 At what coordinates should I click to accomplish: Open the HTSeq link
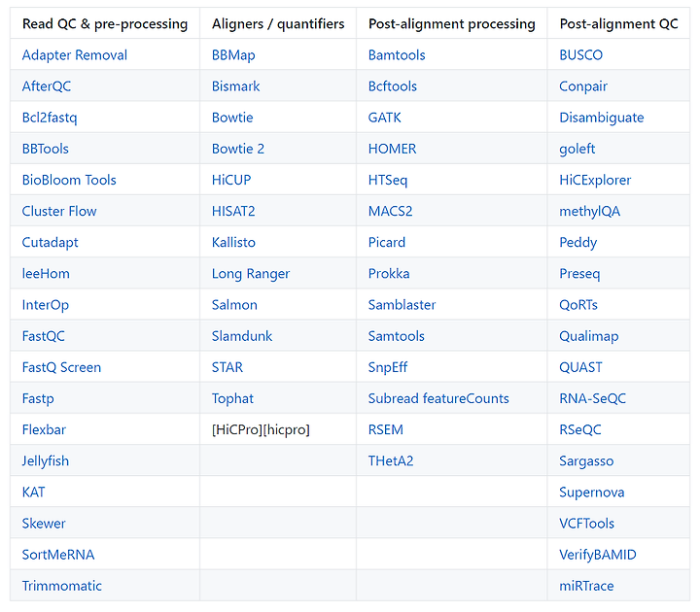388,181
